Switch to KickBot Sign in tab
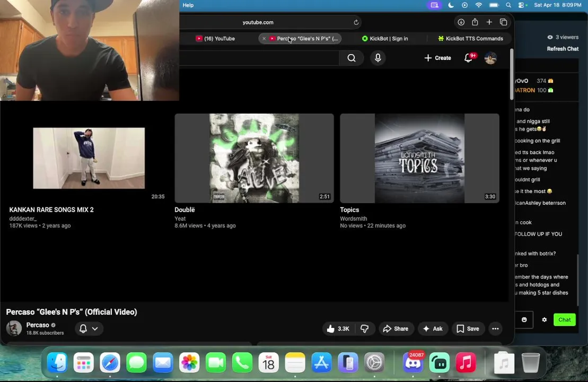Viewport: 588px width, 382px height. (x=385, y=38)
